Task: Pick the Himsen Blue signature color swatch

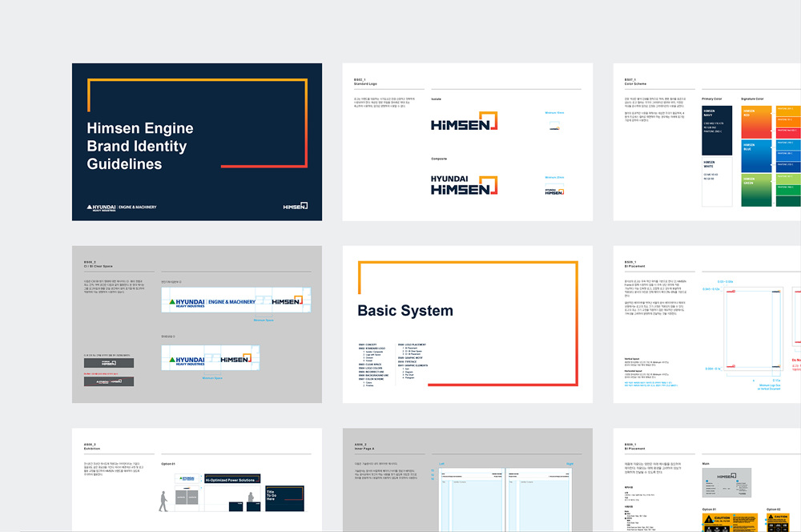Action: coord(755,155)
